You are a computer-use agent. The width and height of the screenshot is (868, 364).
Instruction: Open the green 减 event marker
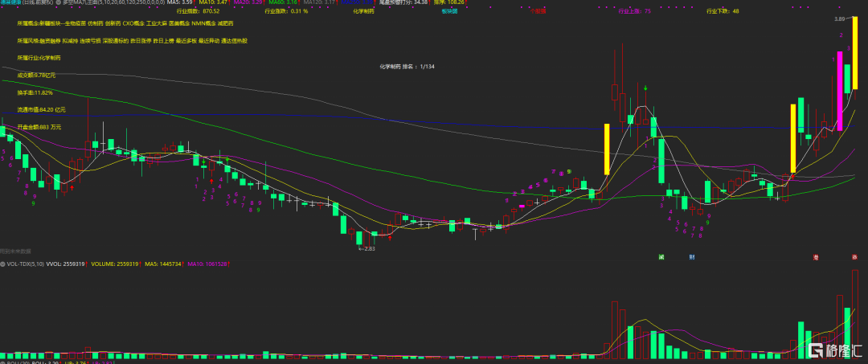pos(661,257)
